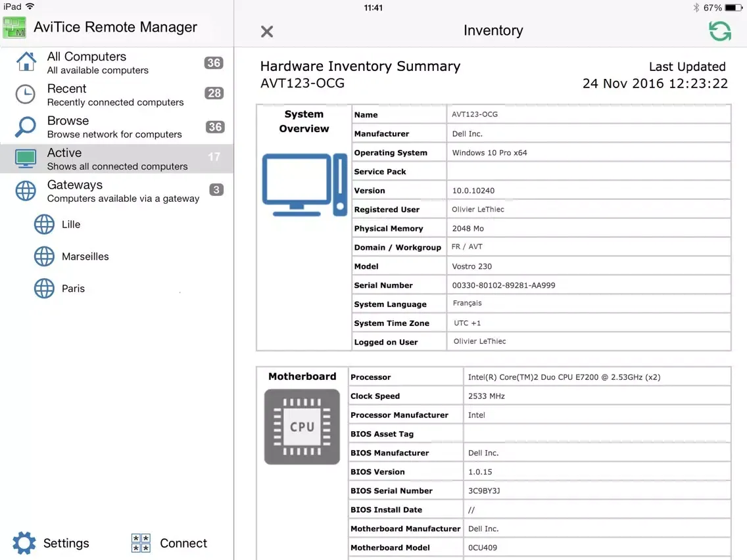Click the Paris gateway globe icon
Viewport: 747px width, 560px height.
click(x=44, y=289)
